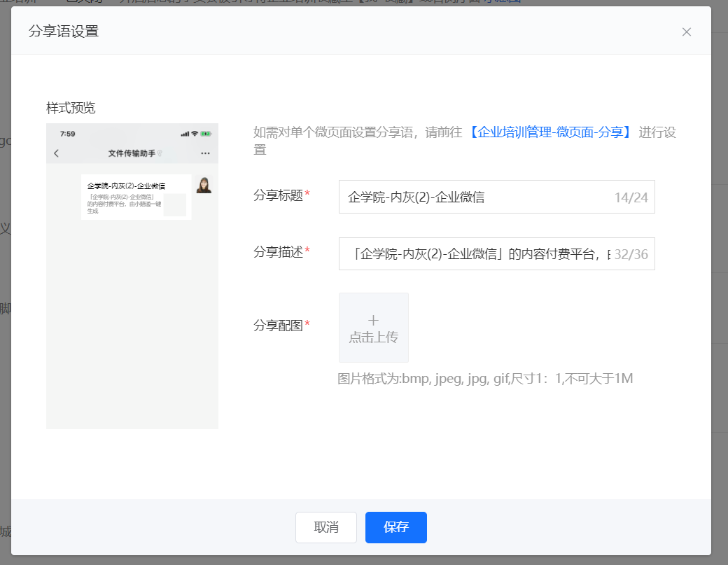Click the user avatar in the chat preview
728x565 pixels.
(204, 185)
